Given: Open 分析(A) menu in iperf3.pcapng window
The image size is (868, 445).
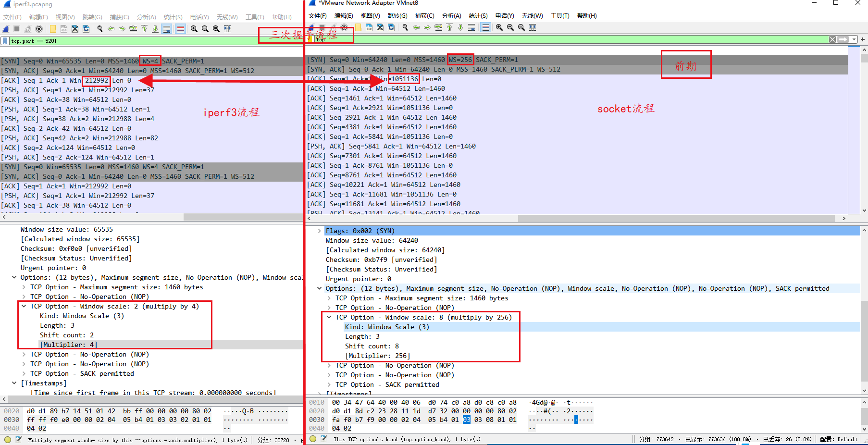Looking at the screenshot, I should coord(146,17).
